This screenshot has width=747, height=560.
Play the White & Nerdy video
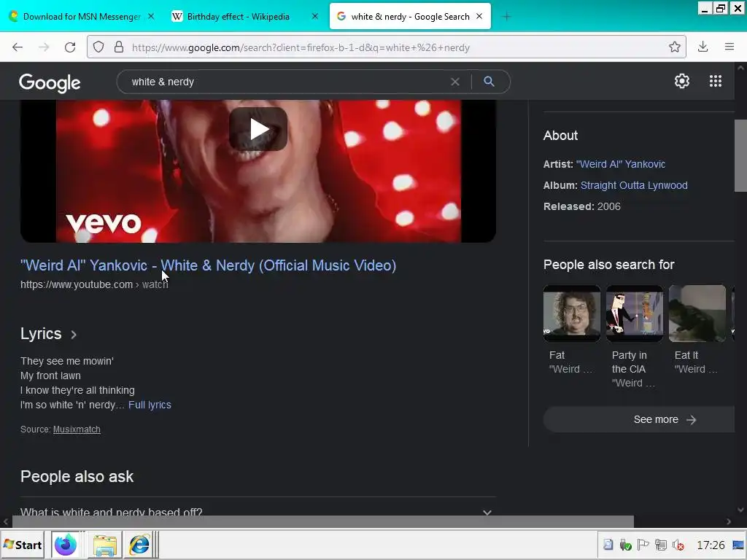tap(258, 129)
